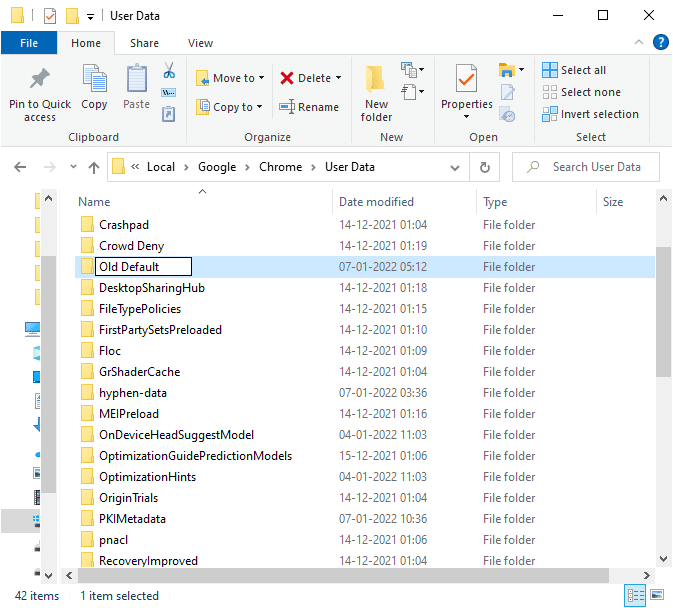Expand Properties dropdown arrow
This screenshot has width=673, height=608.
coord(467,117)
